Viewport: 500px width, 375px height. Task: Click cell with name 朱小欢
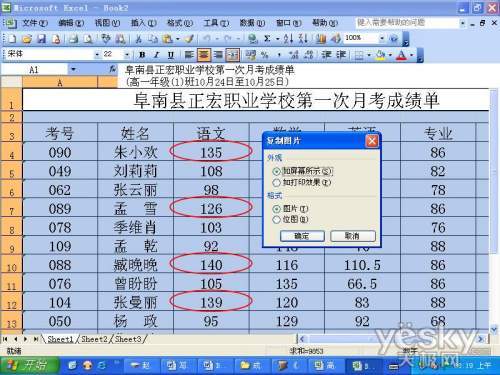pyautogui.click(x=135, y=152)
